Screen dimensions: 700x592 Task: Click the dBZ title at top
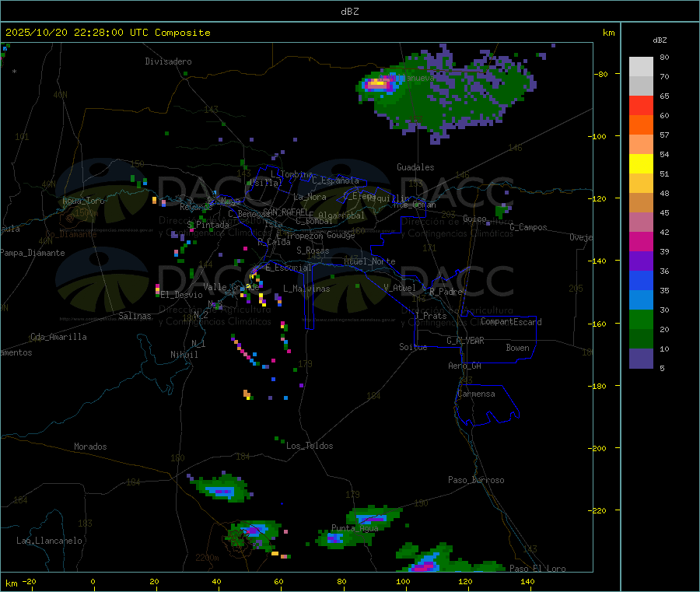[349, 12]
